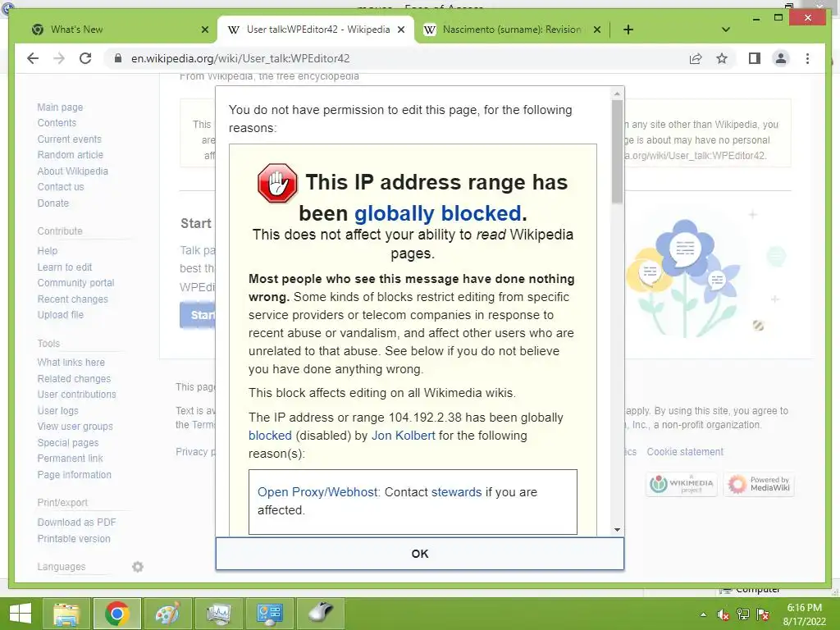Click the dialog scrollbar up arrow
This screenshot has width=840, height=630.
pos(617,94)
